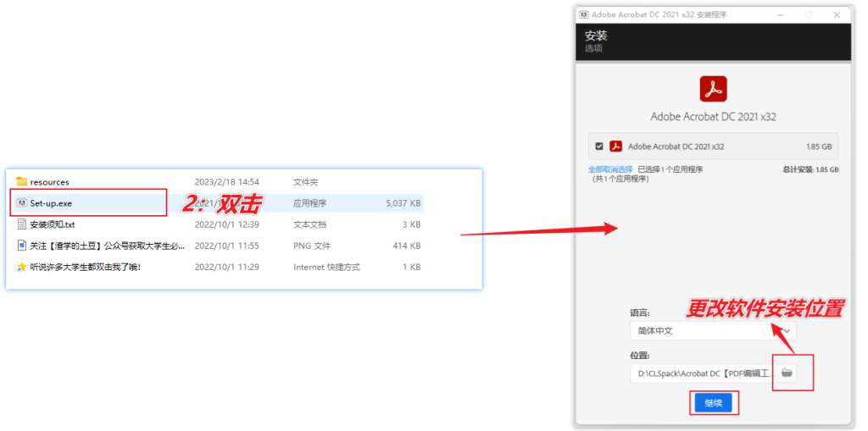Select the 听说许多大学生都双击我了哦! shortcut name
Viewport: 868px width, 431px height.
tap(86, 267)
